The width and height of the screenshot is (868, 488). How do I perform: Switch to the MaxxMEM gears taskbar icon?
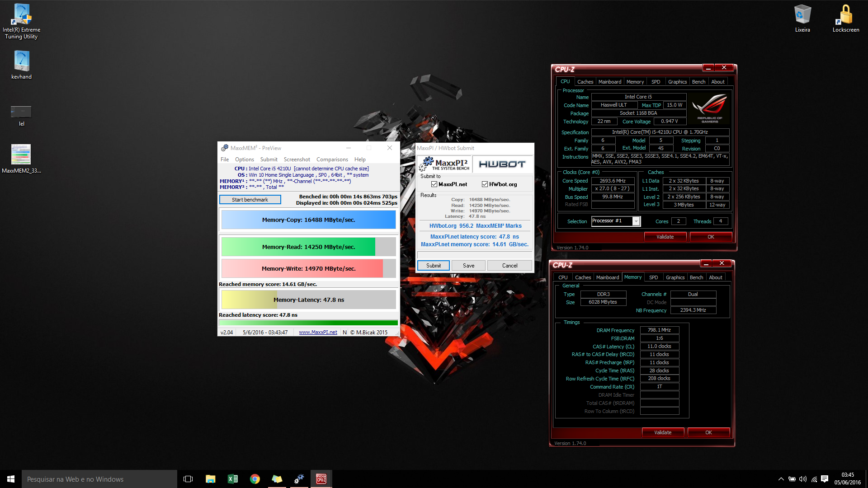tap(299, 479)
